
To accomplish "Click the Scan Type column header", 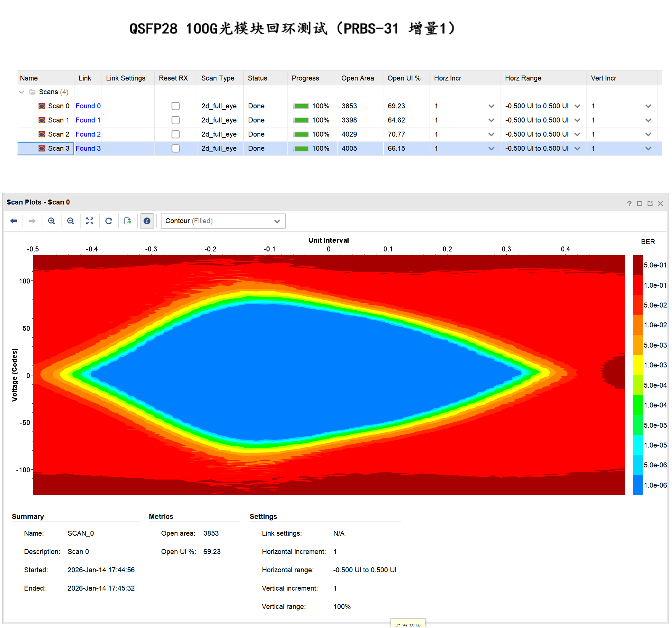I will coord(218,78).
